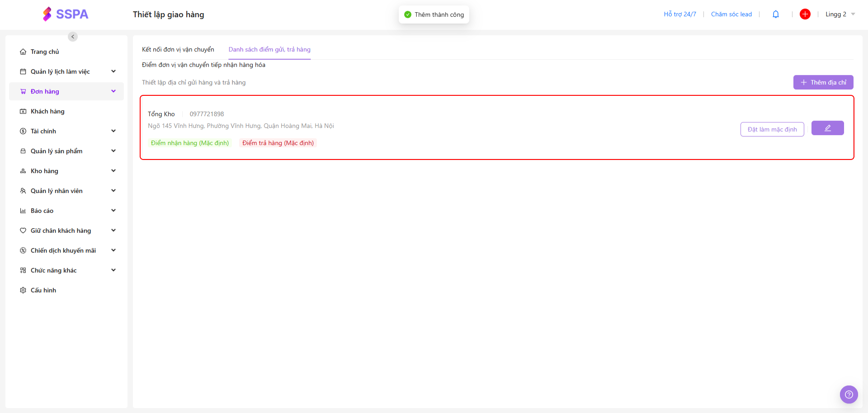Viewport: 868px width, 413px height.
Task: Click the Tài chính dollar icon
Action: tap(23, 131)
